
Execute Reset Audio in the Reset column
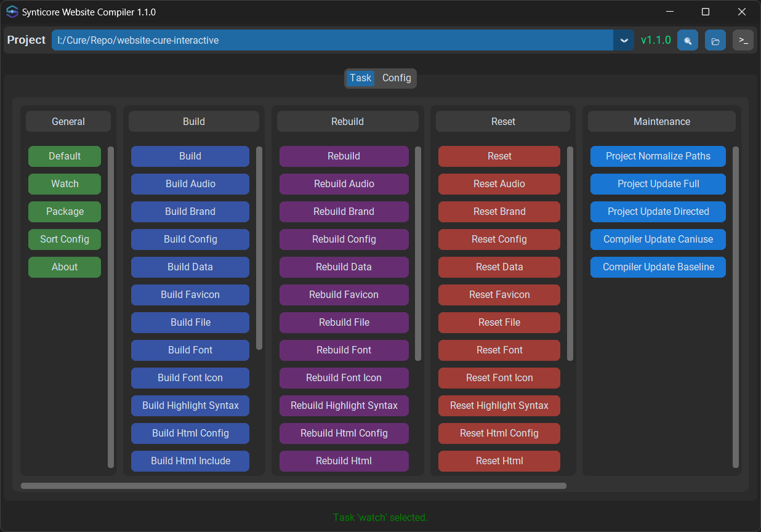tap(499, 184)
